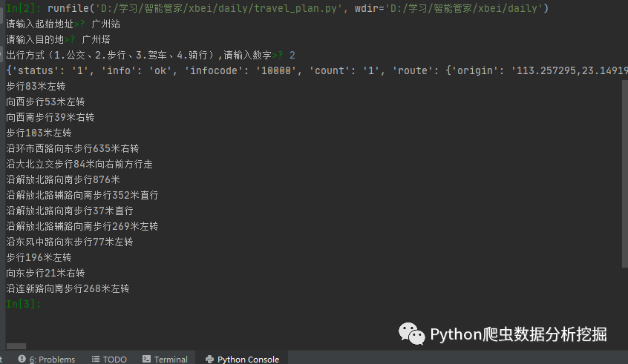The height and width of the screenshot is (364, 628).
Task: Click the Python爬虫数据分析挖掘 watermark text
Action: coord(518,334)
